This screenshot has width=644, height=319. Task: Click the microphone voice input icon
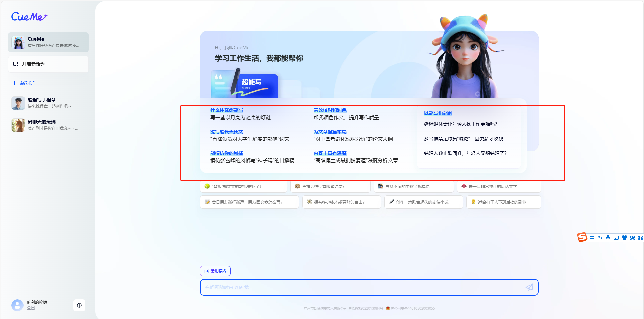(608, 238)
